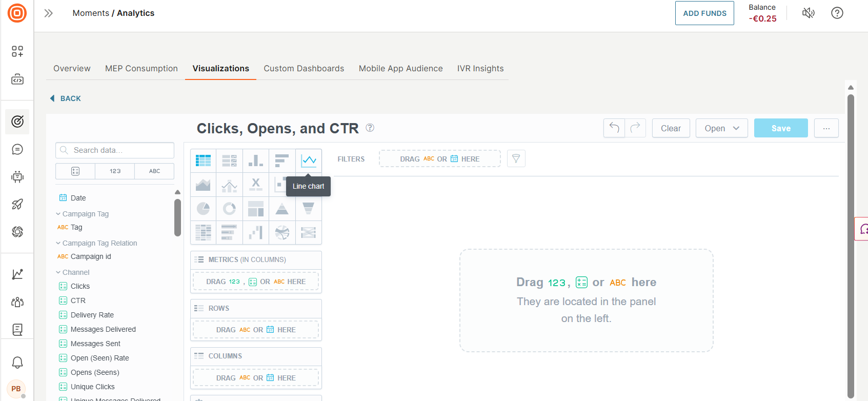Click the help question mark beside the title
Image resolution: width=868 pixels, height=401 pixels.
(x=370, y=128)
